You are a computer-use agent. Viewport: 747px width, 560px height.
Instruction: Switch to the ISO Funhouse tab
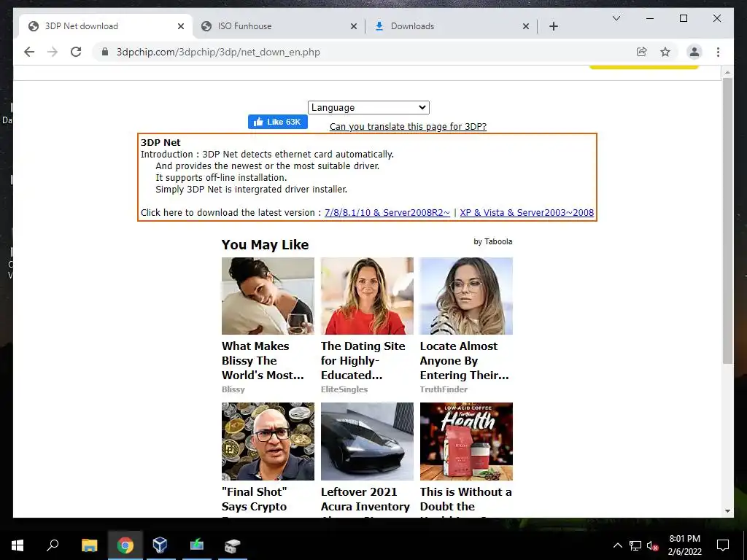[279, 26]
